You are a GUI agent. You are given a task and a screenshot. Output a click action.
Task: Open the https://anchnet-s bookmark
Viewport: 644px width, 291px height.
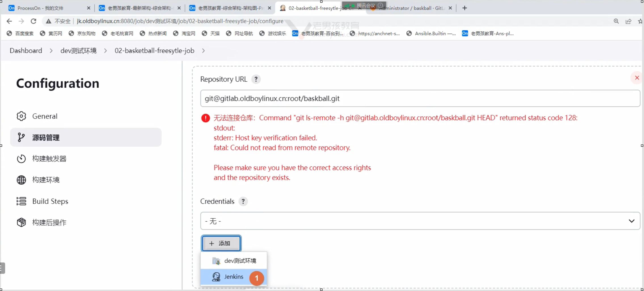click(375, 33)
